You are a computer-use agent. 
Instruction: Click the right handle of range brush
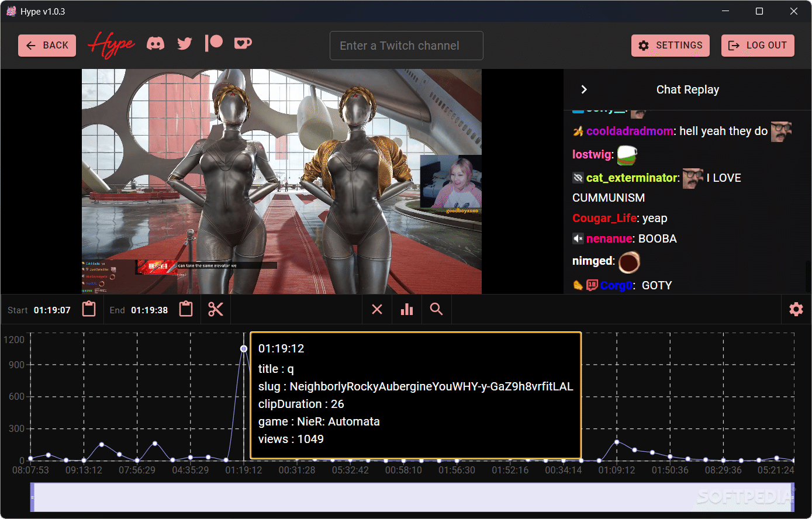click(793, 497)
